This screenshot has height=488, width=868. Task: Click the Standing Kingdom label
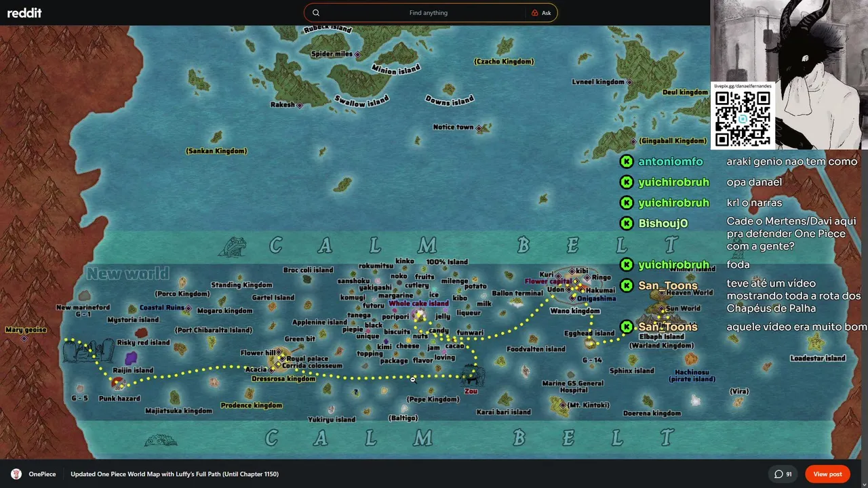pyautogui.click(x=241, y=285)
